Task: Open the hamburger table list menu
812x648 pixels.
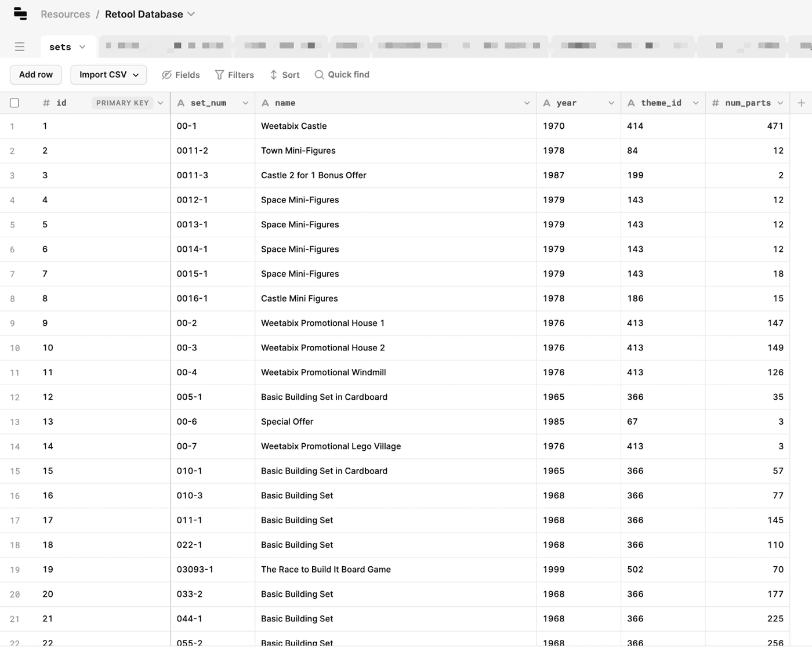Action: pos(20,46)
